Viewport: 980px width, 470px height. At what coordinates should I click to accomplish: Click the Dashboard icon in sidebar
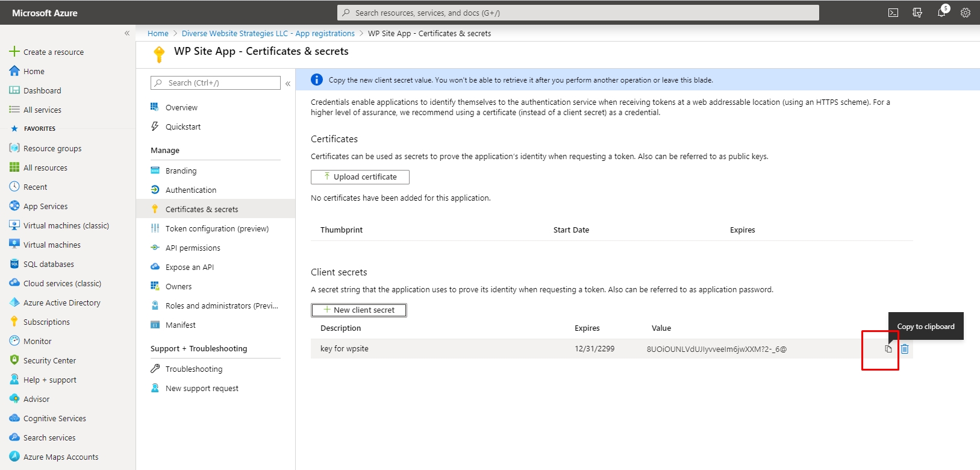click(14, 90)
